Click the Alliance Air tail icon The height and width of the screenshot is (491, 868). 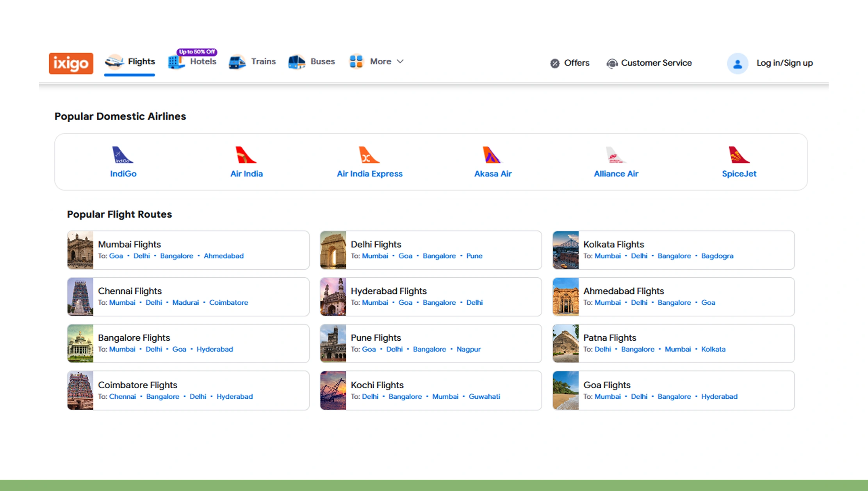615,155
